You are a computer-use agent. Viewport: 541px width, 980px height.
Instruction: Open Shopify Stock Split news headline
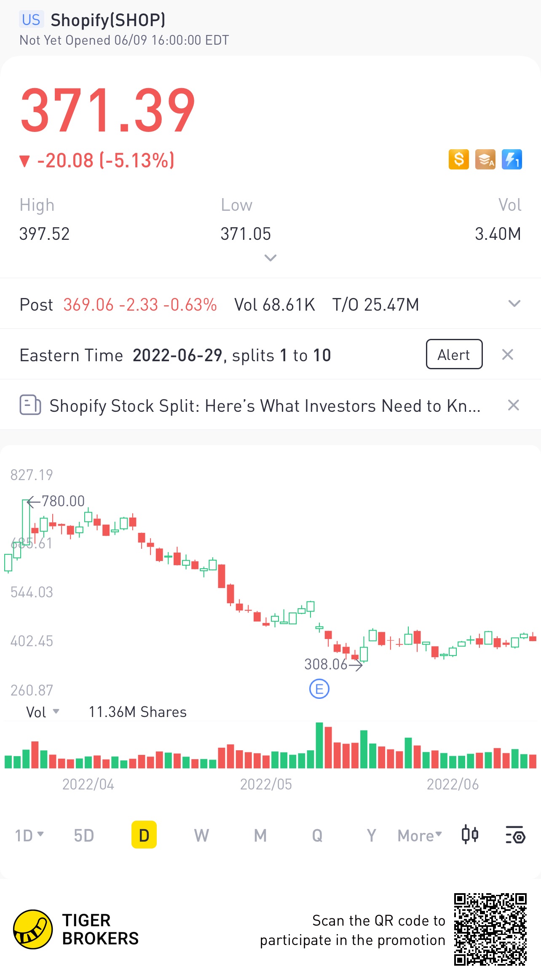(x=265, y=406)
